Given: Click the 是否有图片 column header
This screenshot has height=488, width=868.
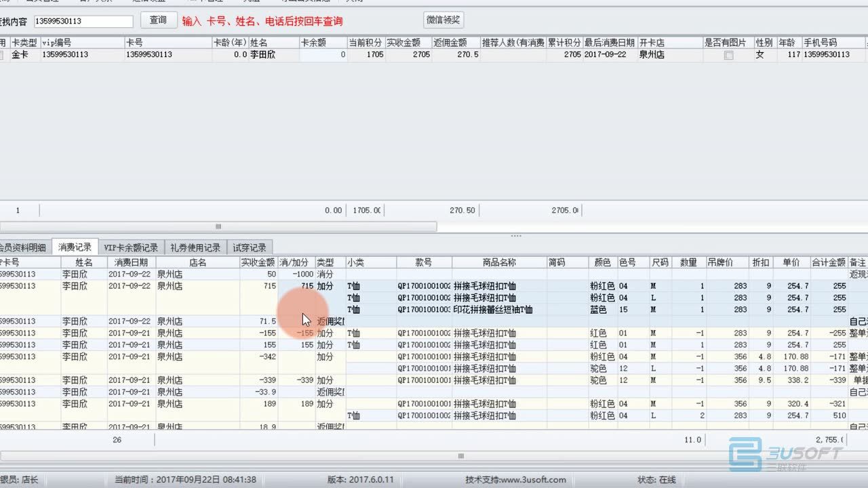Looking at the screenshot, I should click(x=728, y=43).
